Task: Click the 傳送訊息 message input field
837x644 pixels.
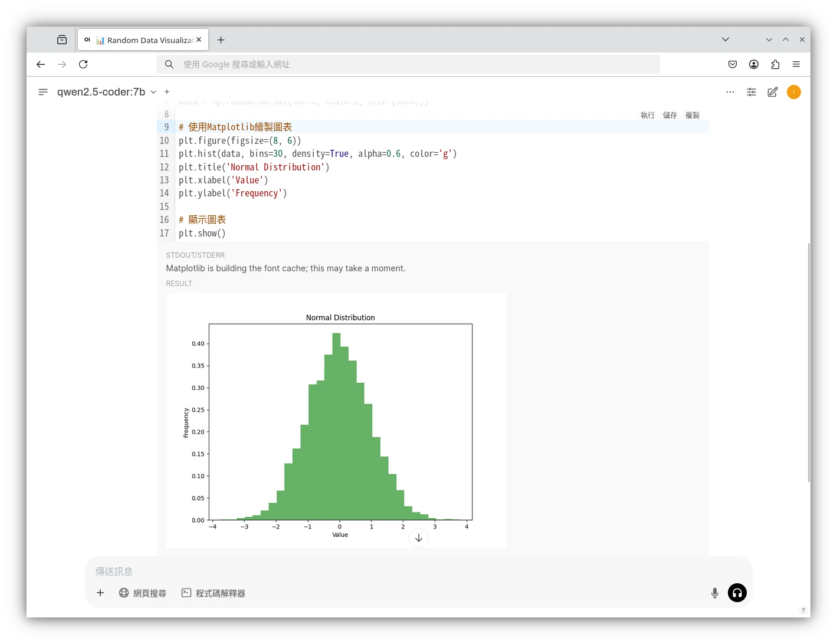Action: pos(401,571)
